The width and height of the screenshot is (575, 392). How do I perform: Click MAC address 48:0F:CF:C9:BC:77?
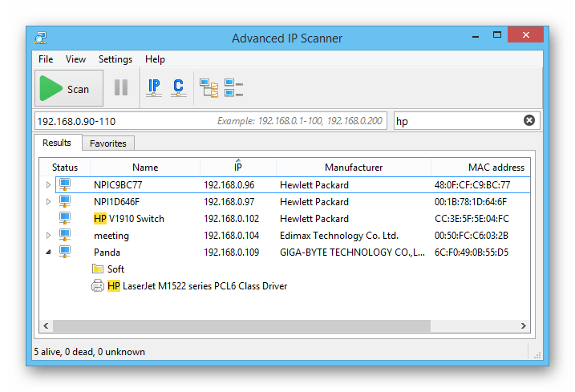click(472, 185)
